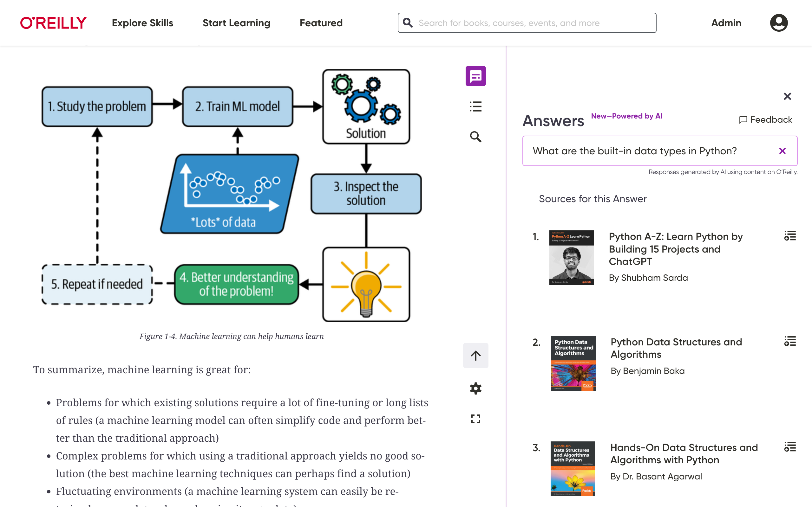
Task: Open the table of contents list icon
Action: [475, 106]
